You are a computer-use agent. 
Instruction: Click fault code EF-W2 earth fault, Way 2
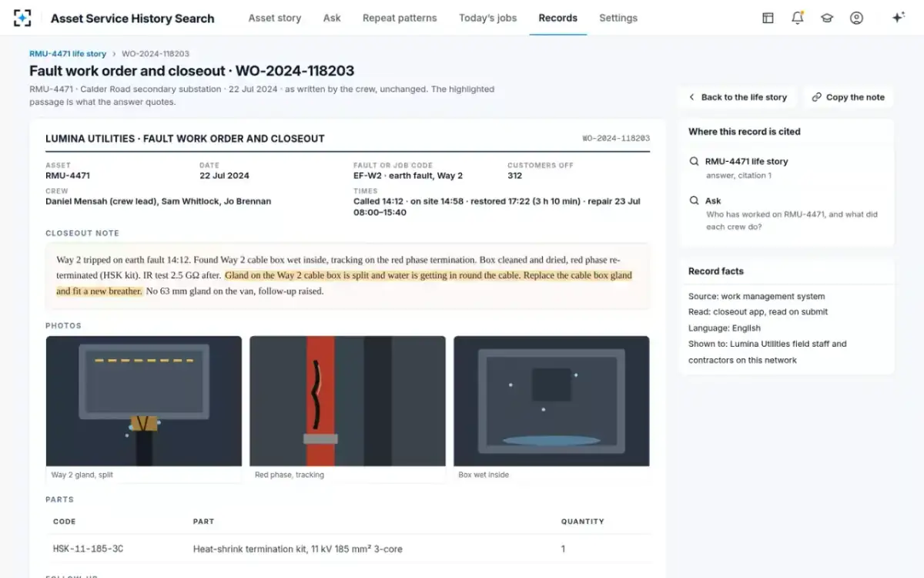[x=408, y=176]
